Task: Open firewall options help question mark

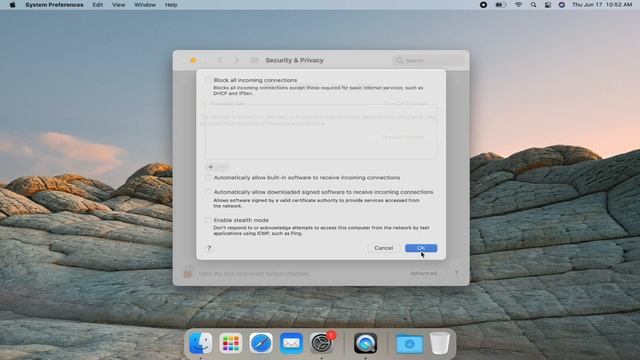Action: [209, 248]
